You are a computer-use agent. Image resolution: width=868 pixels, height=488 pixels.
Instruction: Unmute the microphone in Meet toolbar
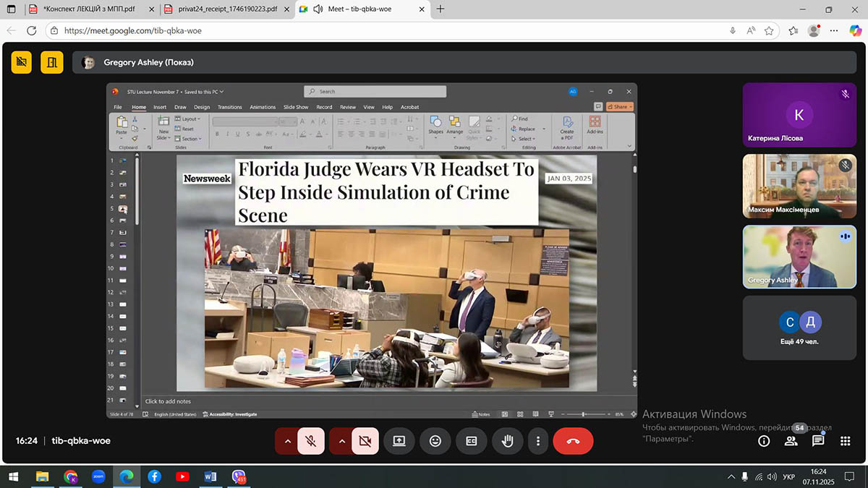[310, 440]
